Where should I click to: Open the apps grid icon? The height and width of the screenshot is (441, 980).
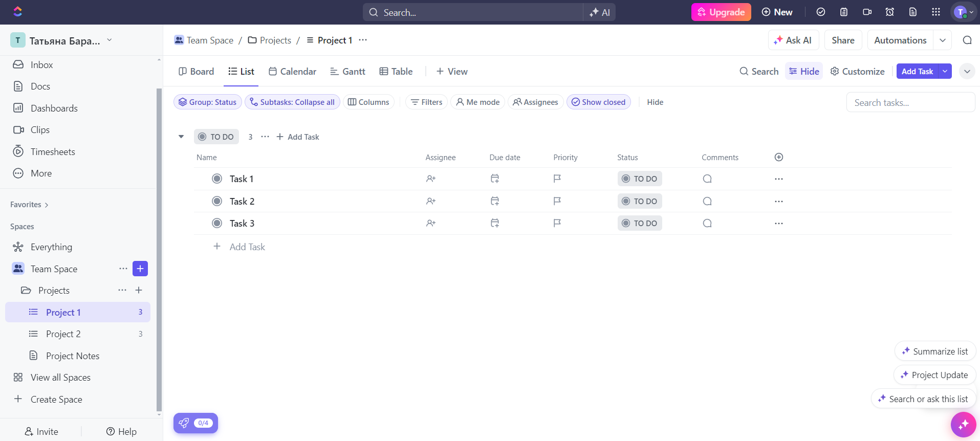tap(936, 12)
